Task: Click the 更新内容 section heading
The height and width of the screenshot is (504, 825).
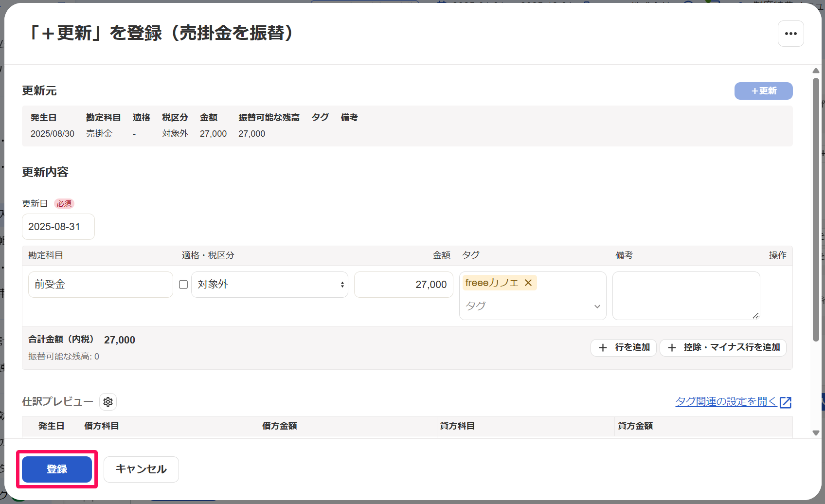Action: click(x=45, y=172)
